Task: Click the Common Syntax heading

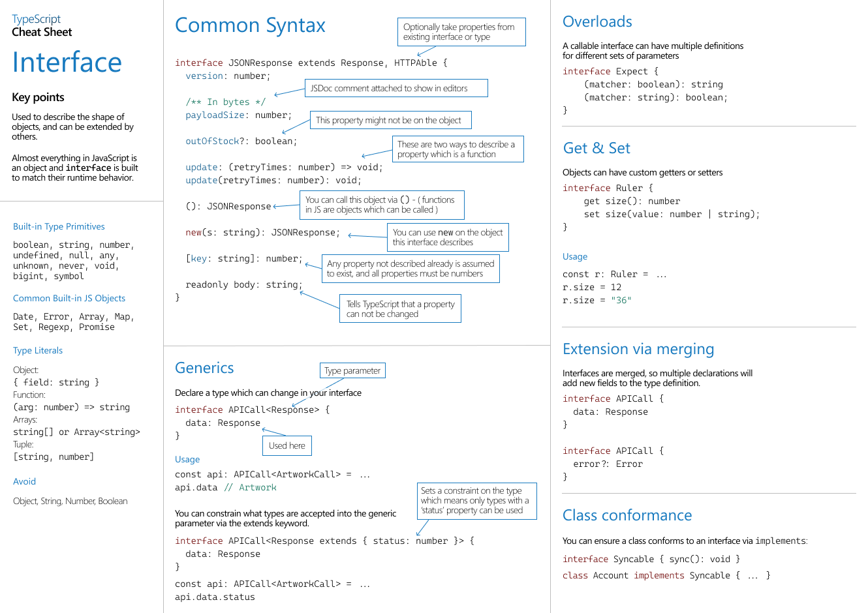Action: click(x=250, y=25)
